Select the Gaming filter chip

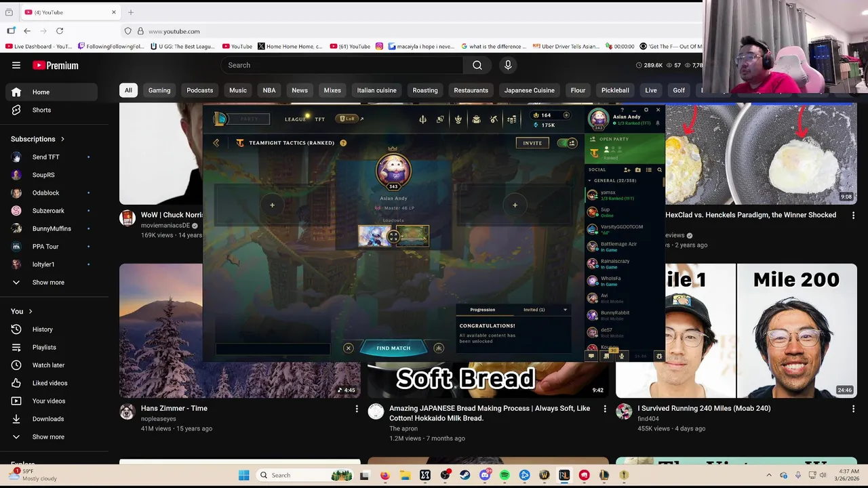pyautogui.click(x=159, y=90)
